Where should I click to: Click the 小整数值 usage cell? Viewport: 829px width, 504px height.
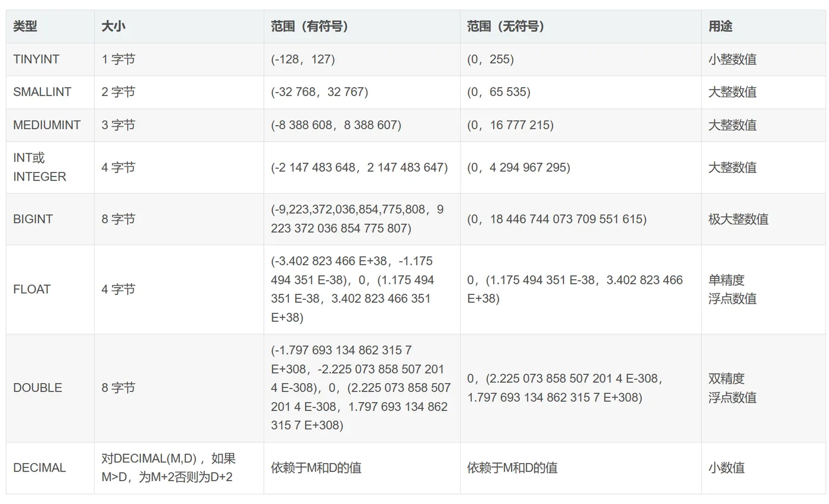click(732, 59)
